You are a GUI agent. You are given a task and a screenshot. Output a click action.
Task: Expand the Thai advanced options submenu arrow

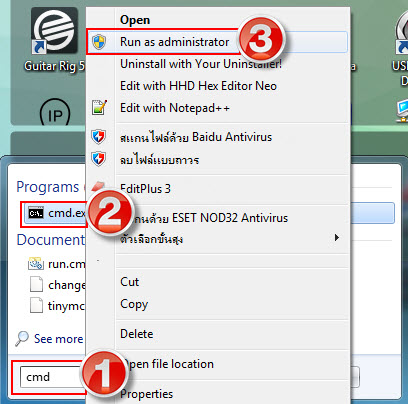point(337,238)
